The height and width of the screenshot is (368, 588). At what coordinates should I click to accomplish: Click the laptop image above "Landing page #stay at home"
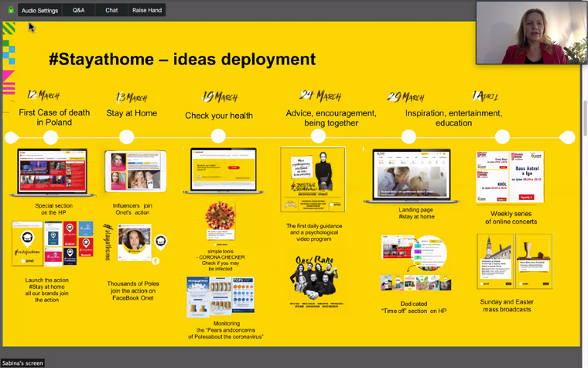(x=412, y=176)
